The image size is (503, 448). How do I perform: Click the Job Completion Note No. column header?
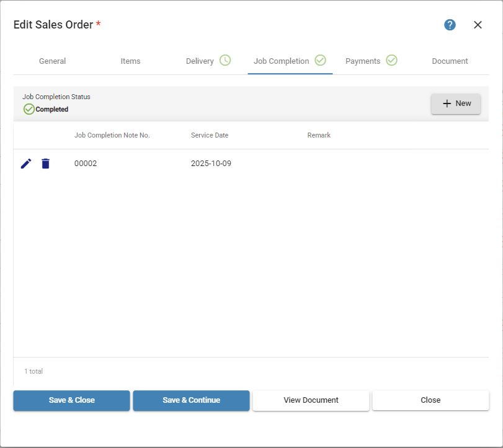click(x=112, y=135)
